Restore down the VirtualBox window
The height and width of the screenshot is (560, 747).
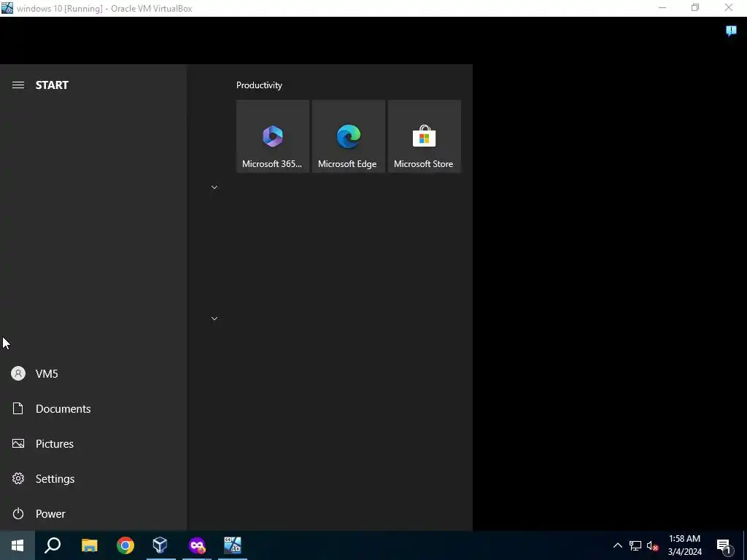click(x=695, y=8)
